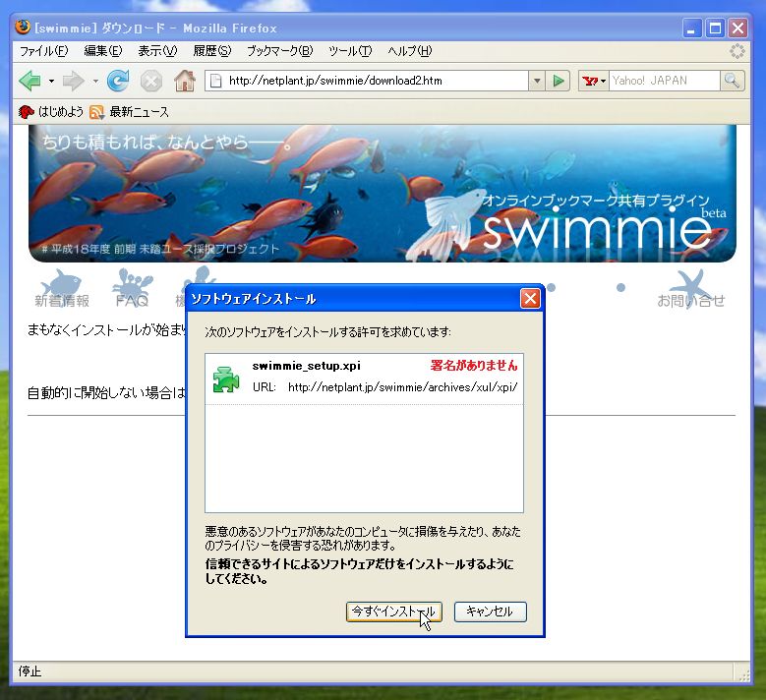Open the ブックマーク(B) menu
766x700 pixels.
point(279,51)
